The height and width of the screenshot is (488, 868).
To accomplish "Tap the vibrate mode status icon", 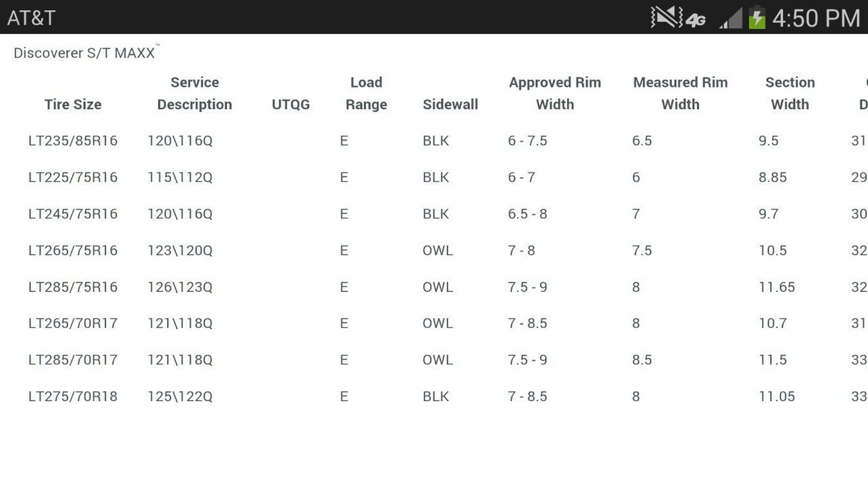I will coord(666,17).
